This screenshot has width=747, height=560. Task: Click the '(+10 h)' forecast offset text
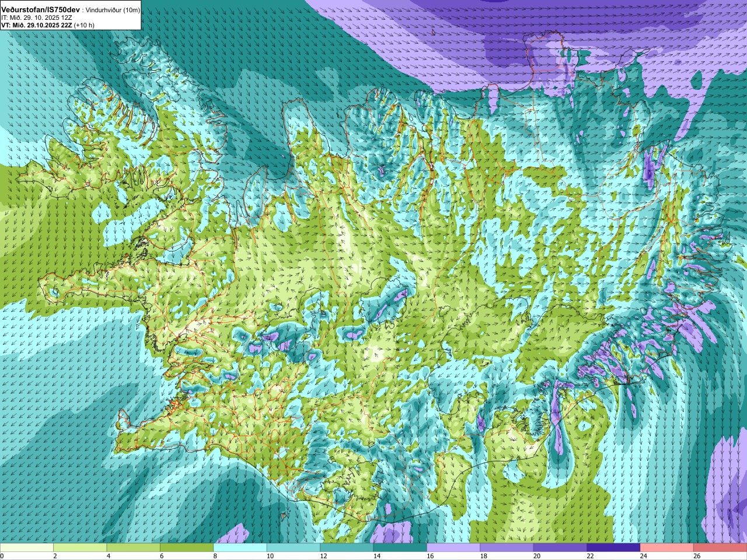click(85, 25)
